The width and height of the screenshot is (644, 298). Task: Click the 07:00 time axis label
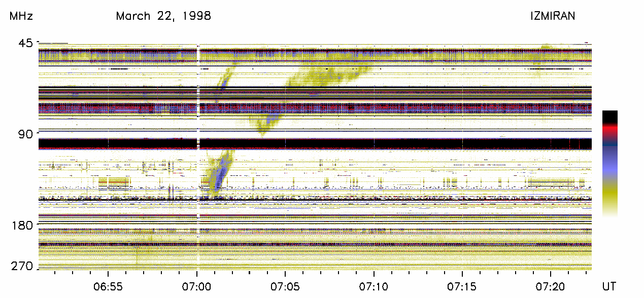197,287
